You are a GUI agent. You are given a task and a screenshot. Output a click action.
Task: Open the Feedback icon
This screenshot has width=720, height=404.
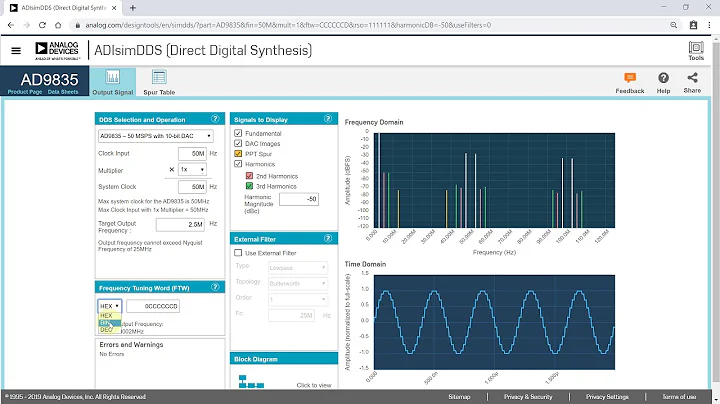pos(630,83)
